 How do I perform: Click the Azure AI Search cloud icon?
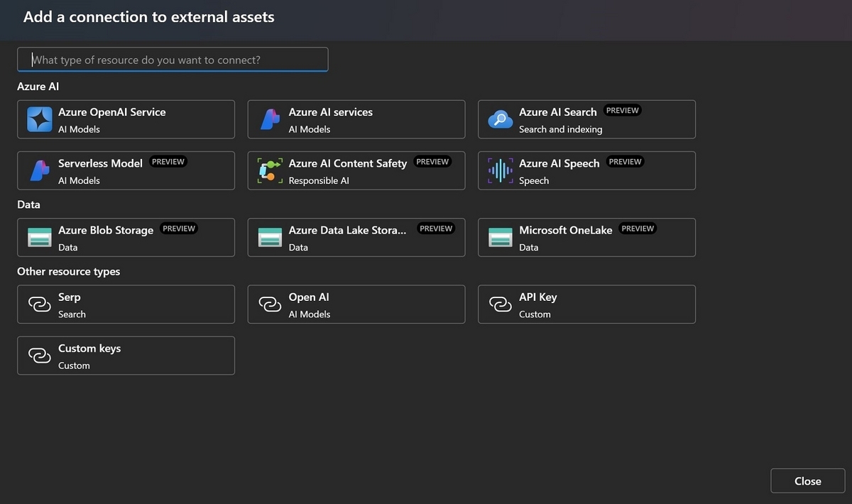[501, 119]
